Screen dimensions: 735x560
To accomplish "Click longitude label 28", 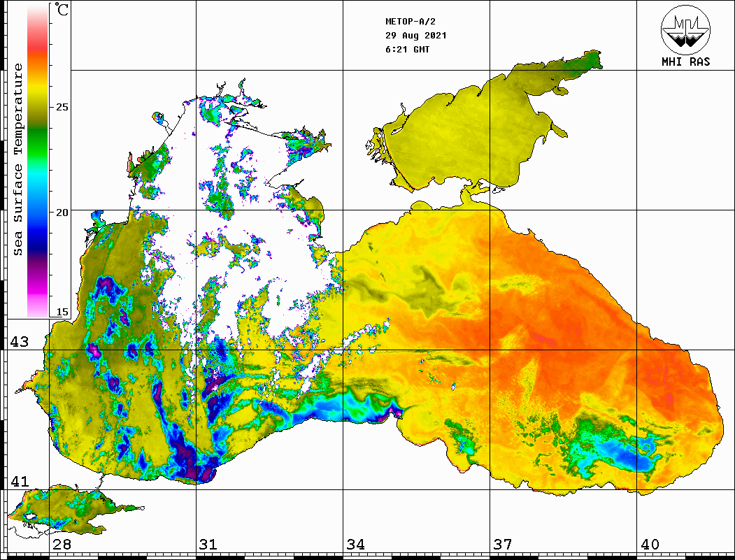I will click(x=62, y=545).
